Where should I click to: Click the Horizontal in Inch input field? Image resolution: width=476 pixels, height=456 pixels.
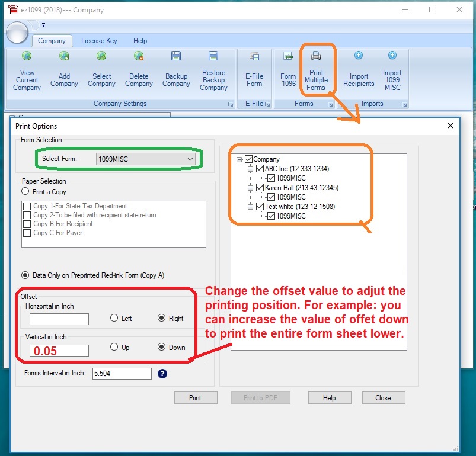pyautogui.click(x=59, y=319)
